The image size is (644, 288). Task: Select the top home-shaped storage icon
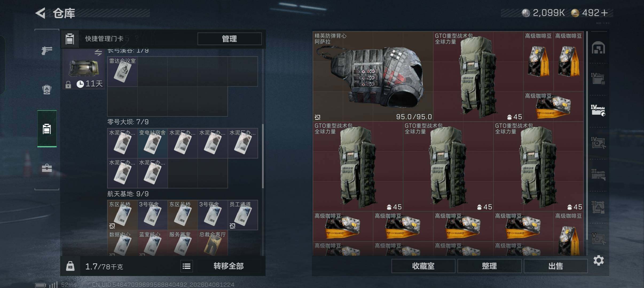point(598,48)
